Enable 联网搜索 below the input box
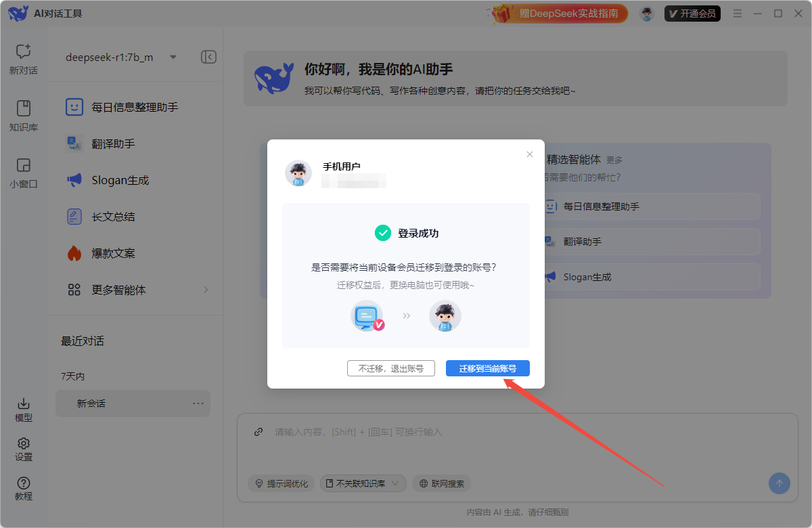The width and height of the screenshot is (812, 528). [441, 483]
